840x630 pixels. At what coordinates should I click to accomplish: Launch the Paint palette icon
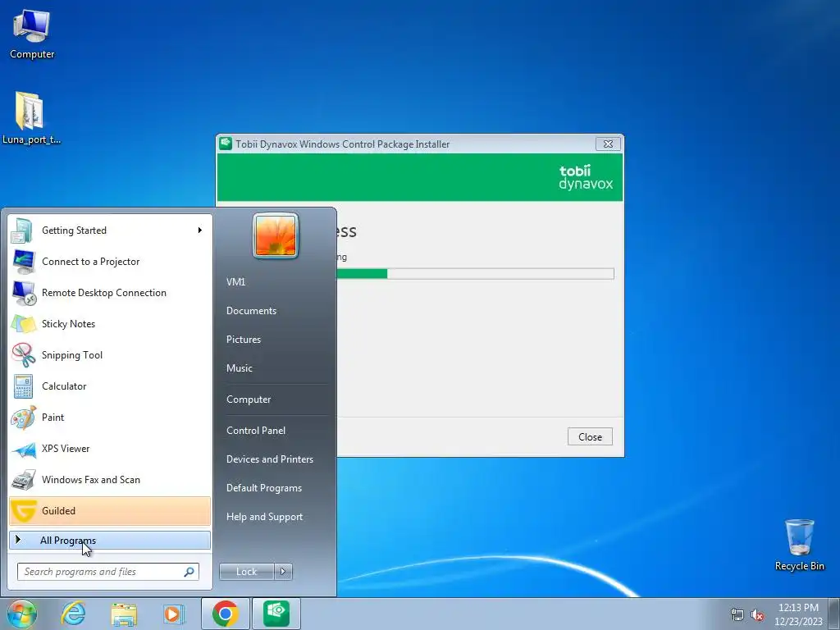23,418
